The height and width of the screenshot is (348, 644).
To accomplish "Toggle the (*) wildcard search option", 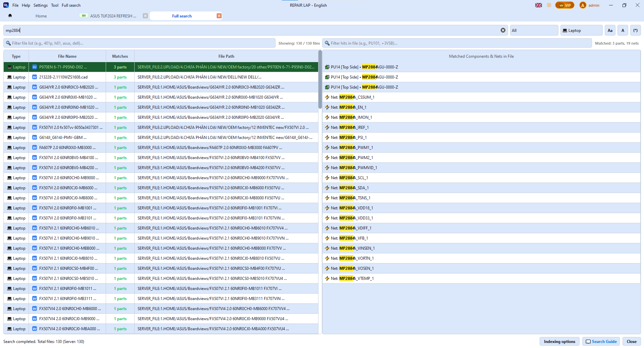I will pyautogui.click(x=636, y=30).
